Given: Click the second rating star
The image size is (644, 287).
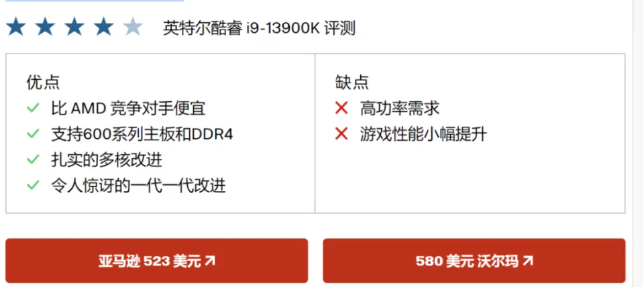Looking at the screenshot, I should tap(45, 27).
